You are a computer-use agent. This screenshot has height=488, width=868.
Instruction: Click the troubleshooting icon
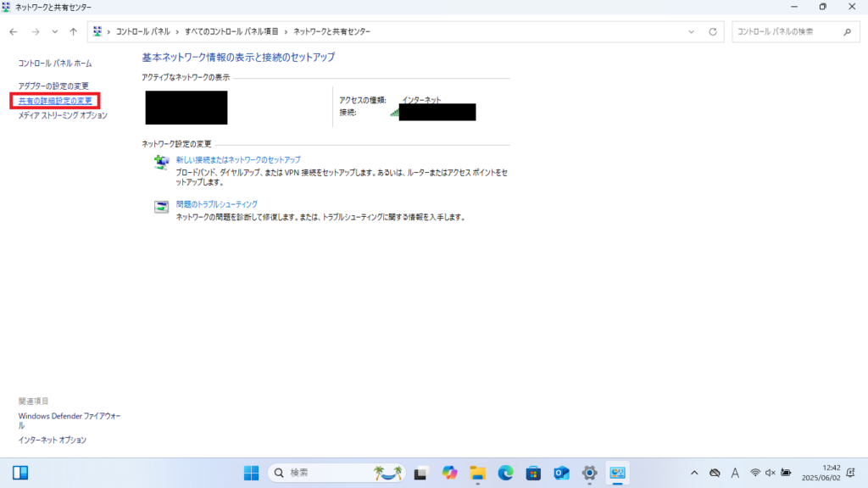click(x=161, y=207)
